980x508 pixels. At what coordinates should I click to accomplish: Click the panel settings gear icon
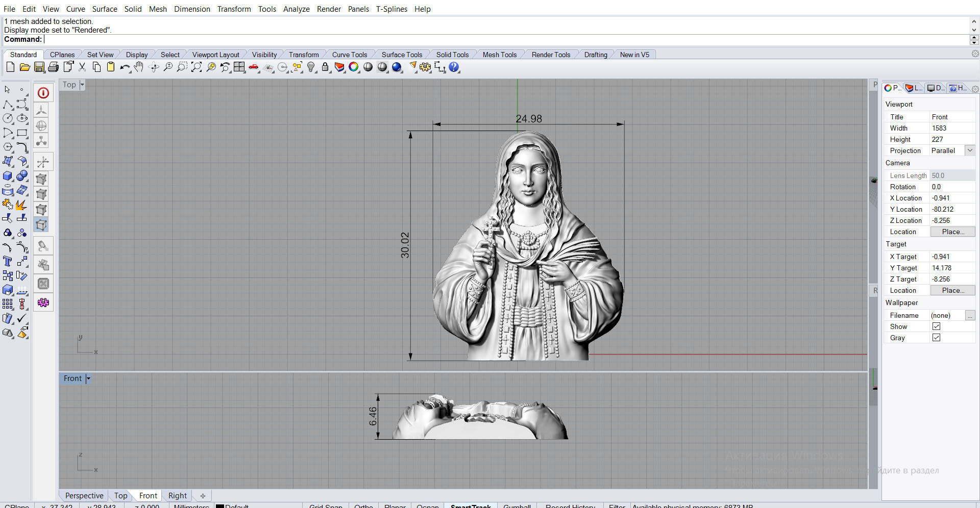click(x=975, y=89)
